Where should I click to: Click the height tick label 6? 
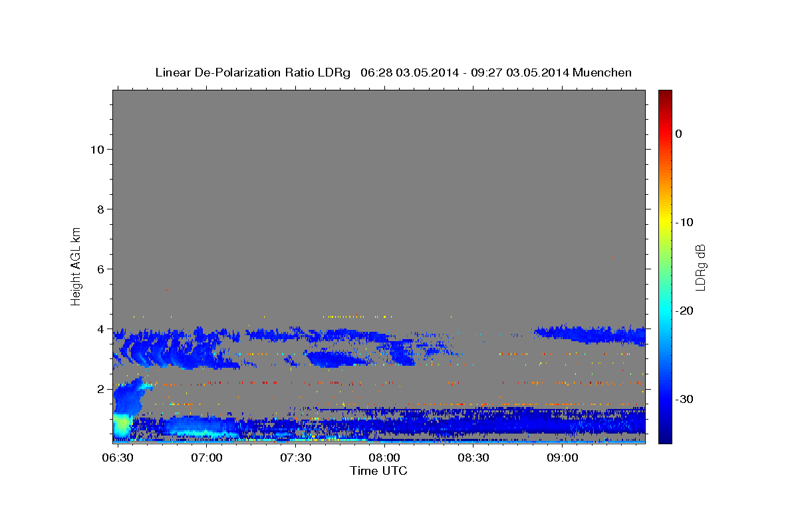tap(101, 269)
